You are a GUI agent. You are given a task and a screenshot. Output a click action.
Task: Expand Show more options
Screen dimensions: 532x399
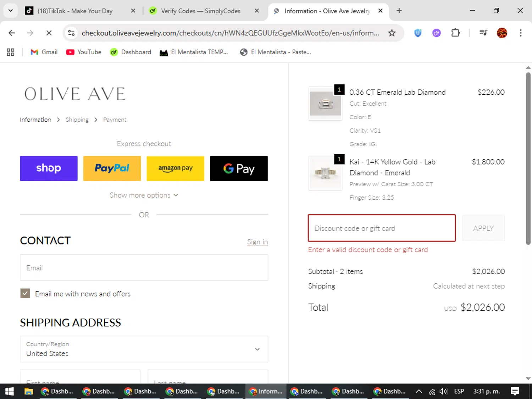tap(144, 195)
